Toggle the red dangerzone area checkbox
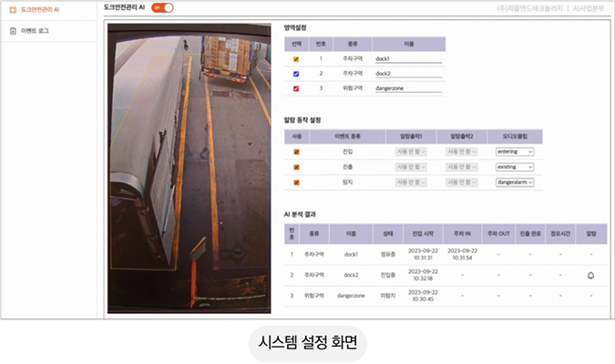Image resolution: width=615 pixels, height=364 pixels. coord(296,89)
